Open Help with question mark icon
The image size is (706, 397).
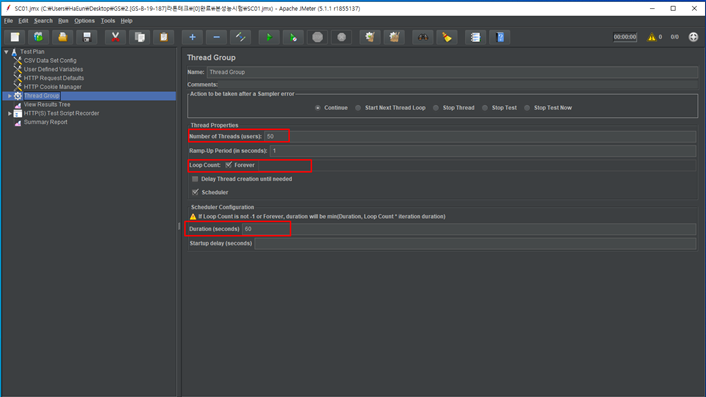point(500,37)
